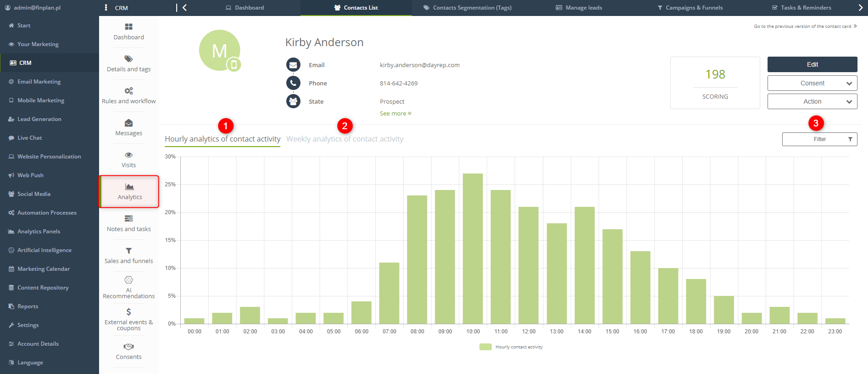Open Live Chat menu item

point(49,138)
